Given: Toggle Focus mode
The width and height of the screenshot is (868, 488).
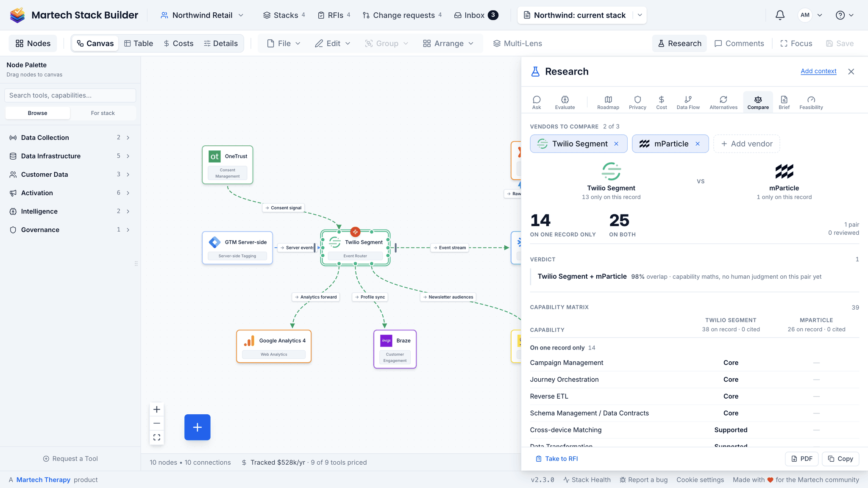Looking at the screenshot, I should click(x=796, y=44).
